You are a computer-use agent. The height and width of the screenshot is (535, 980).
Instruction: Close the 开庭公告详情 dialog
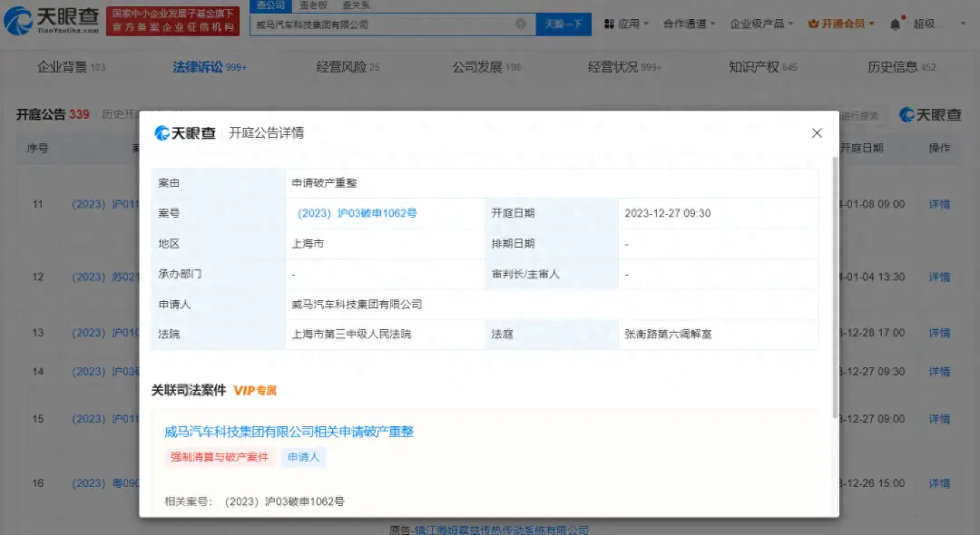(817, 133)
